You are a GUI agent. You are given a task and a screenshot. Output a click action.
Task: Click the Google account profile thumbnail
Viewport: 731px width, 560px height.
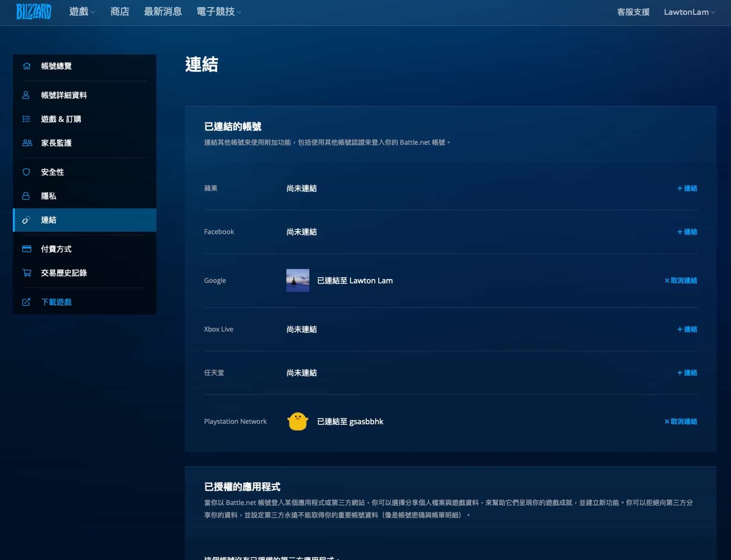[297, 280]
